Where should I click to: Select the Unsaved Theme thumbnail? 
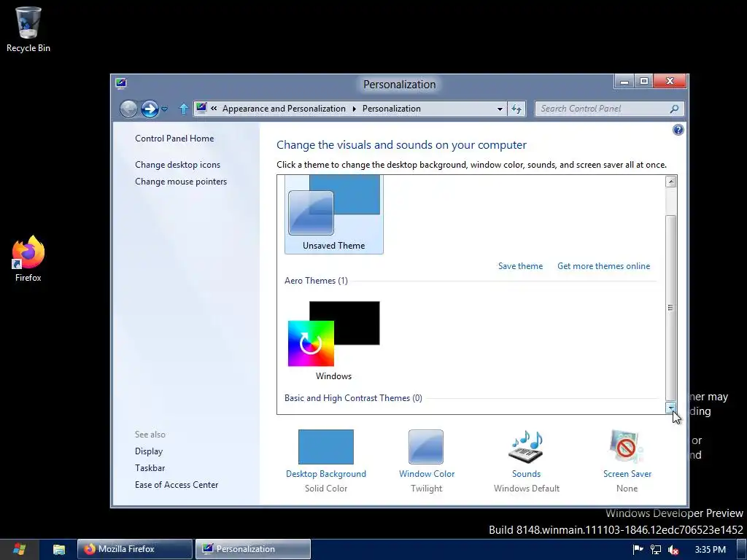click(x=334, y=214)
